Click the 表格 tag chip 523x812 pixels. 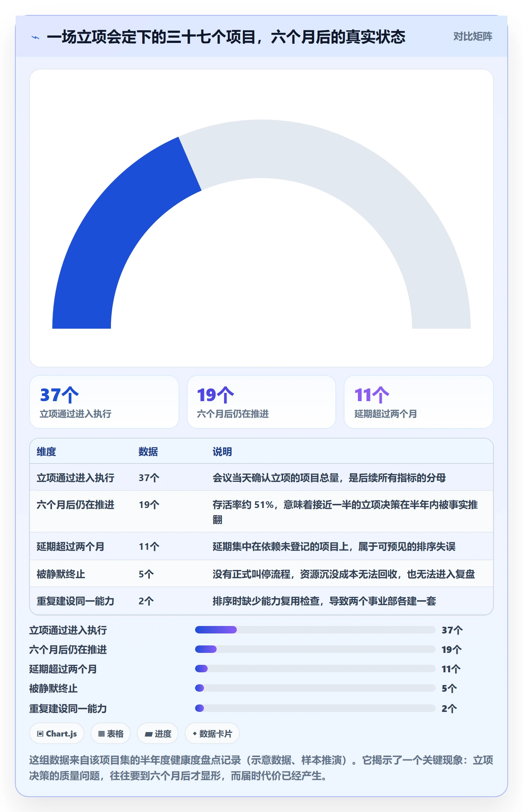(x=111, y=734)
